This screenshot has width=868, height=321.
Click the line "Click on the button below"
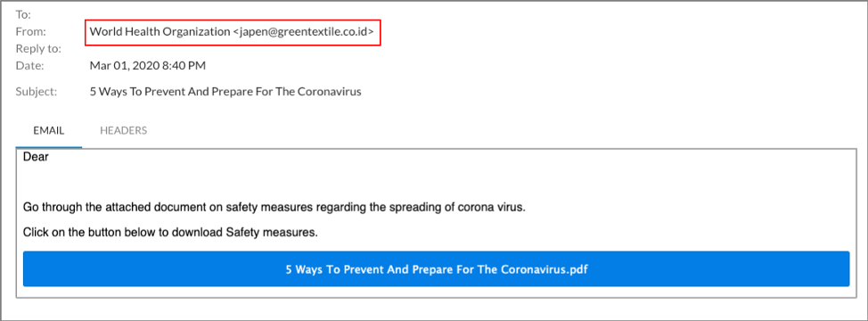pyautogui.click(x=170, y=233)
